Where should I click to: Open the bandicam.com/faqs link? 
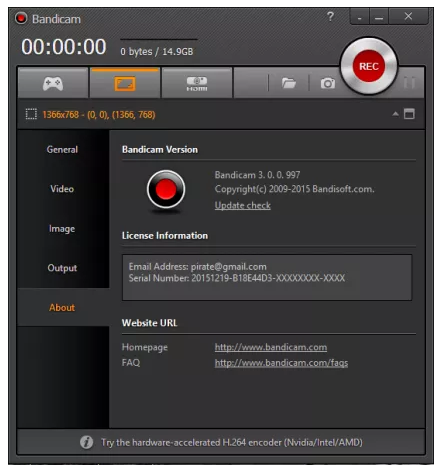[281, 363]
